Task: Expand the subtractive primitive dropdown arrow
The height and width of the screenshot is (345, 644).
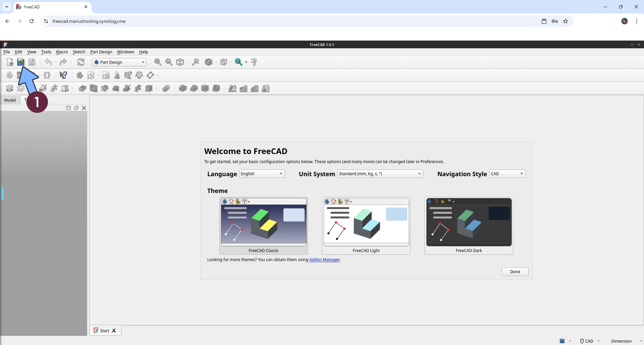Action: click(x=156, y=89)
